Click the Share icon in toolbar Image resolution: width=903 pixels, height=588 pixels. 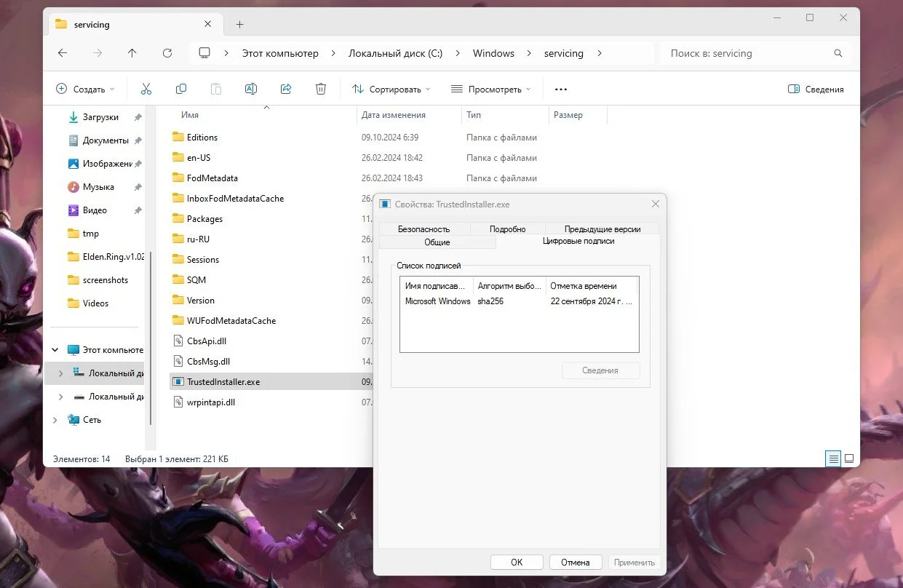286,89
